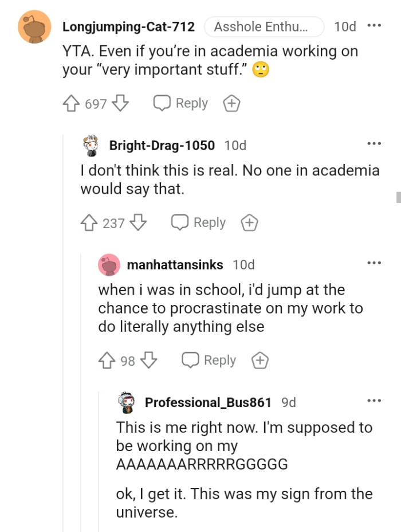
Task: Open the award icon under Longjumping-Cat-712's comment
Action: coord(231,103)
